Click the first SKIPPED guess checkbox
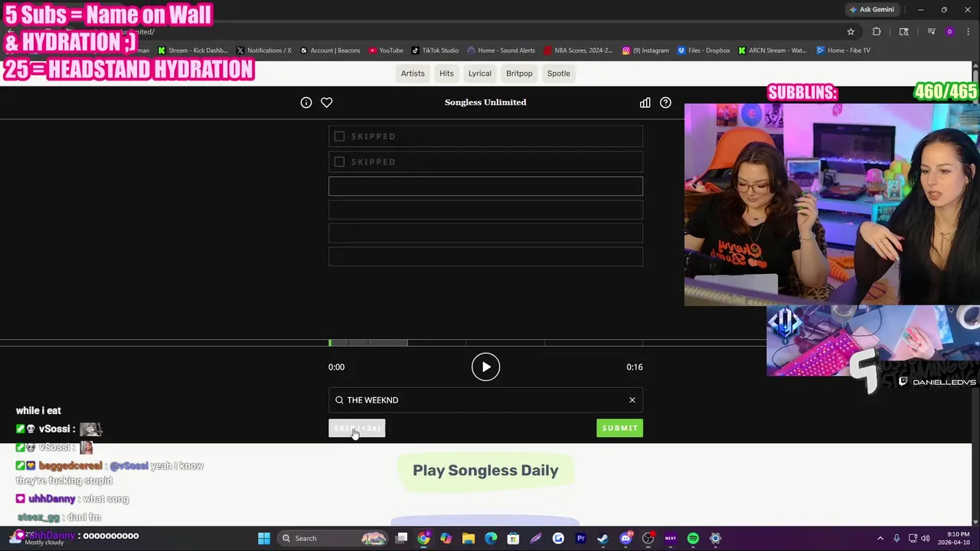 tap(339, 136)
